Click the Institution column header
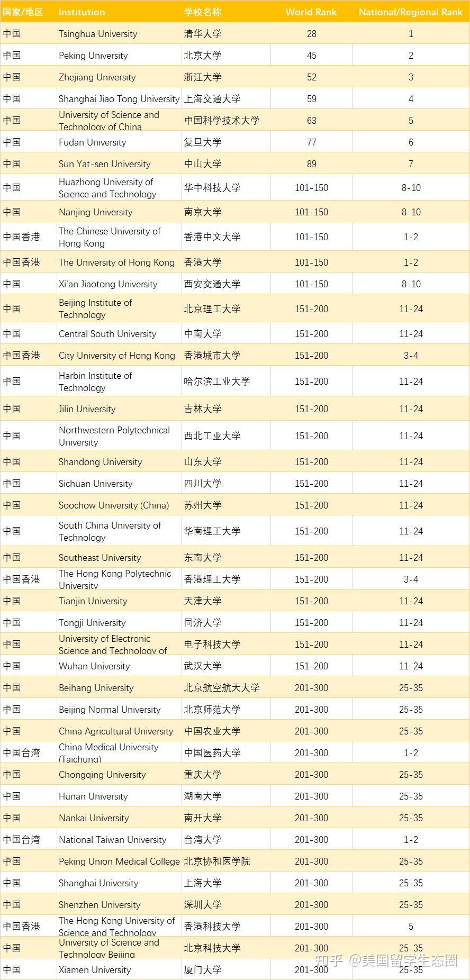This screenshot has width=470, height=980. point(119,12)
